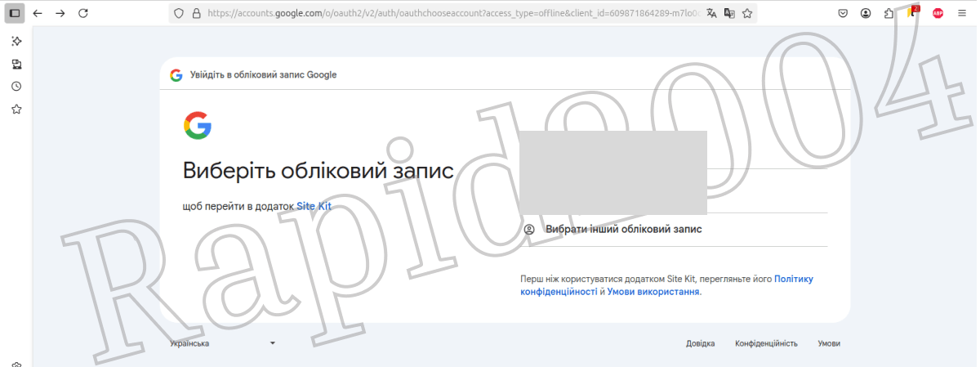Open Bookmarks star in the sidebar
The image size is (980, 367).
coord(16,110)
